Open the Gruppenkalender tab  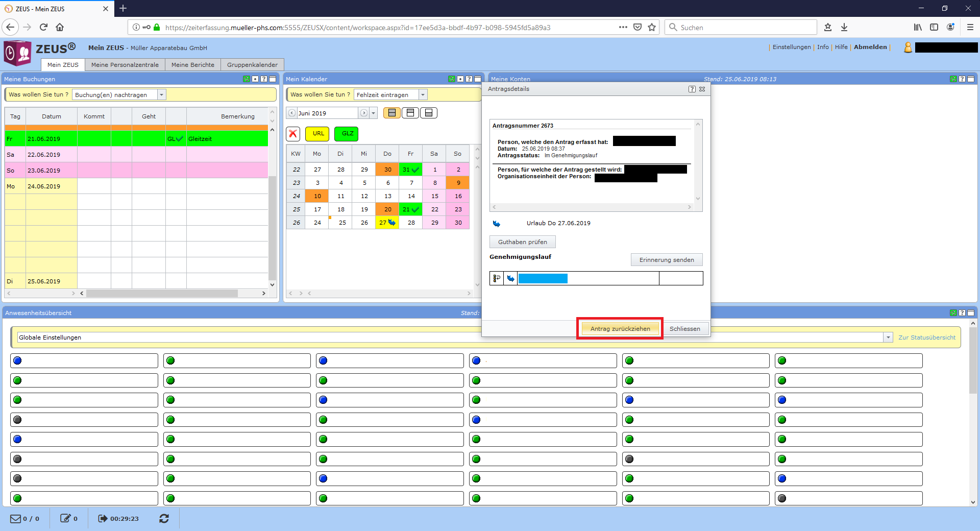(x=252, y=65)
